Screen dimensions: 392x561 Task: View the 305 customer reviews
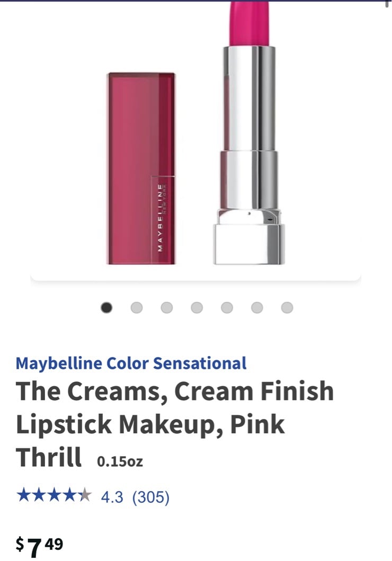point(151,497)
